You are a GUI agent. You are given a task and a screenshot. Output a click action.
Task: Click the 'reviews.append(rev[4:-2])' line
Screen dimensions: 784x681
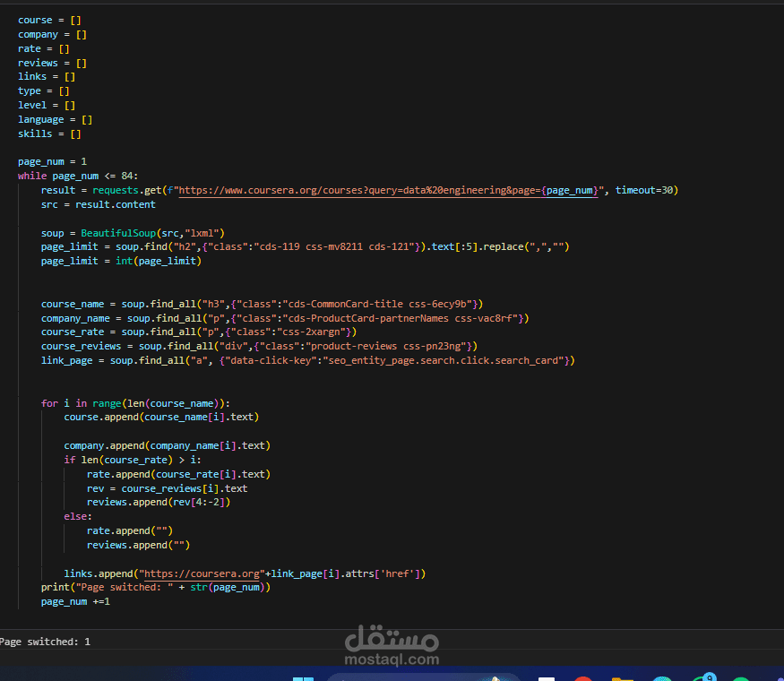click(159, 503)
